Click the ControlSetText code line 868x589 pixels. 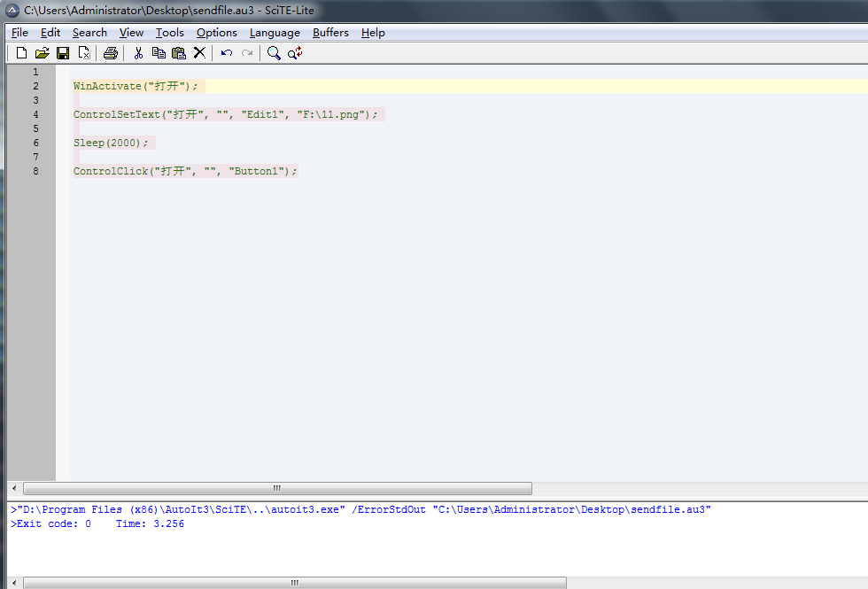(225, 114)
